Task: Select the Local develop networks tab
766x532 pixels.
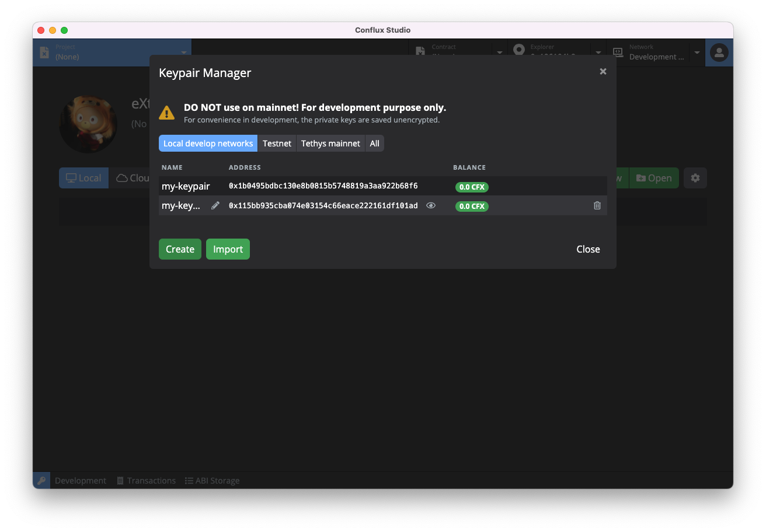Action: (x=208, y=143)
